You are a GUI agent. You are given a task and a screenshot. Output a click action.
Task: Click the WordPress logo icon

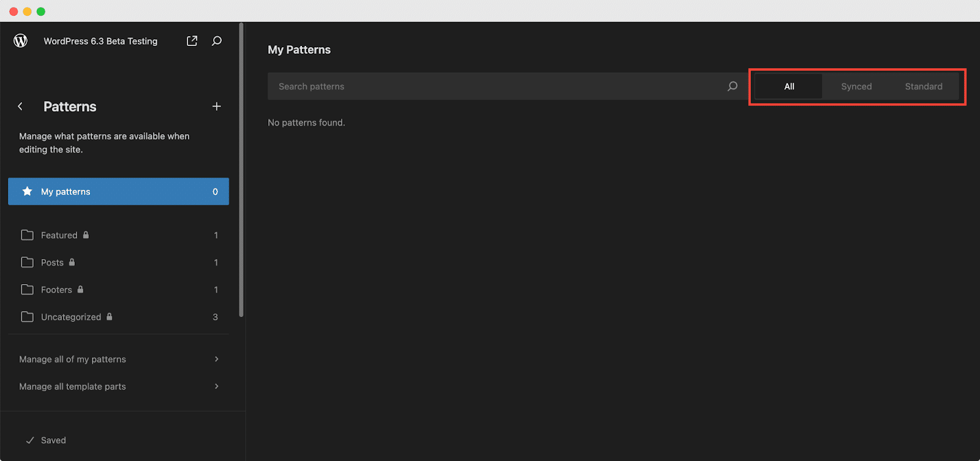pyautogui.click(x=21, y=41)
